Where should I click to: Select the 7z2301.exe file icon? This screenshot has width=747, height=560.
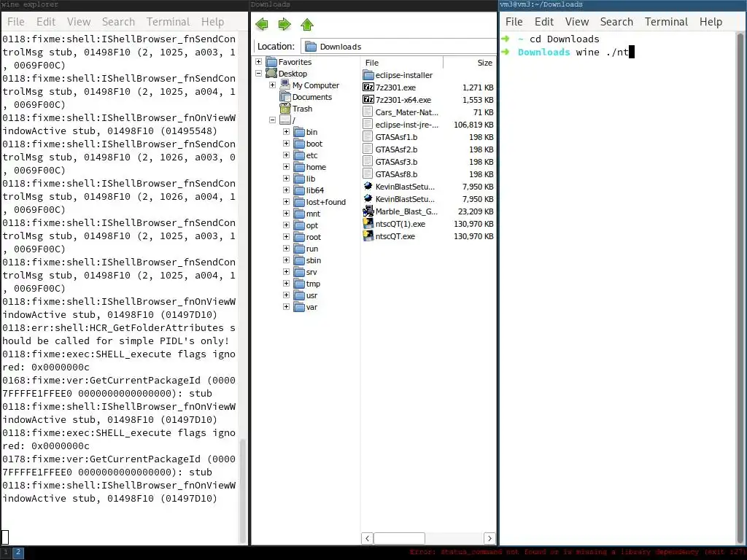point(368,87)
